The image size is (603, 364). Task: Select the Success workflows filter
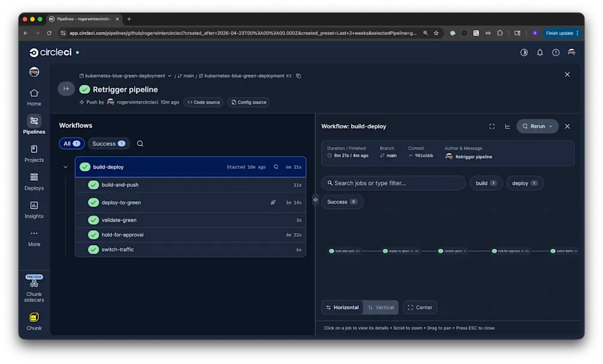point(109,144)
